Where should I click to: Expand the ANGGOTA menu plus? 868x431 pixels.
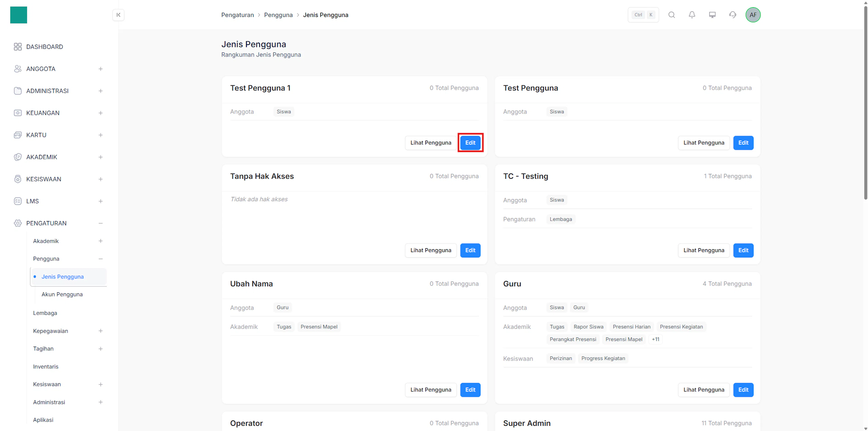pyautogui.click(x=100, y=69)
